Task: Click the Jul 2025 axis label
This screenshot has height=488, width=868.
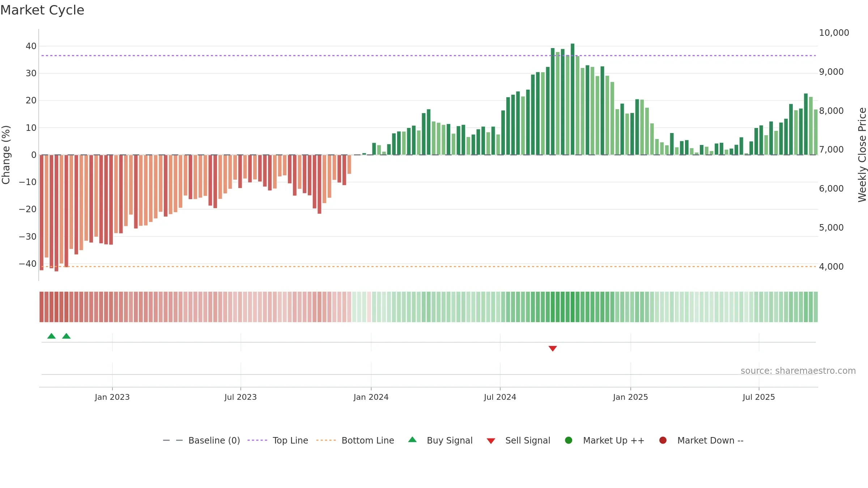Action: point(759,397)
